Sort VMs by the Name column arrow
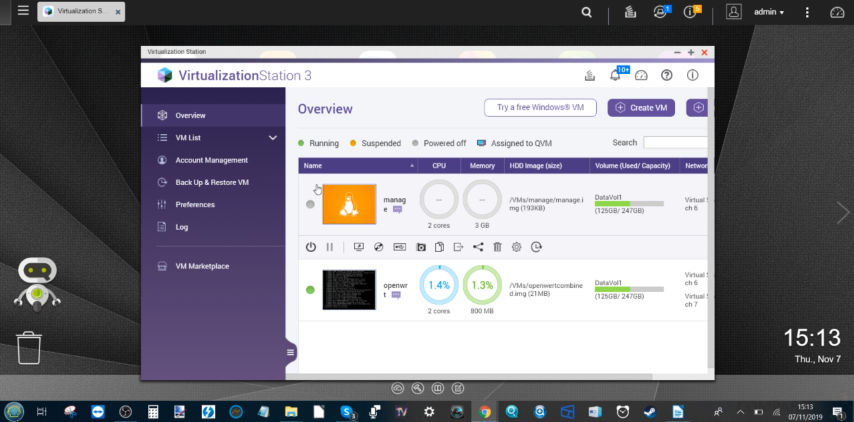This screenshot has width=854, height=422. click(412, 166)
